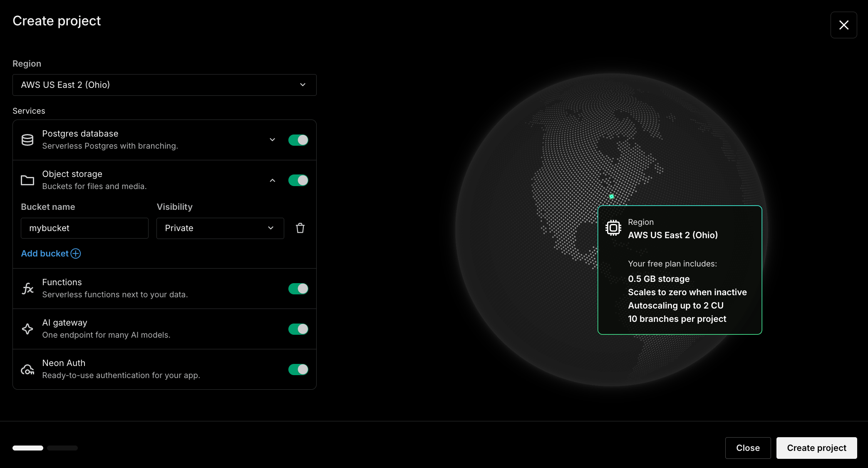Click the Postgres database stack icon
Image resolution: width=868 pixels, height=468 pixels.
coord(27,140)
